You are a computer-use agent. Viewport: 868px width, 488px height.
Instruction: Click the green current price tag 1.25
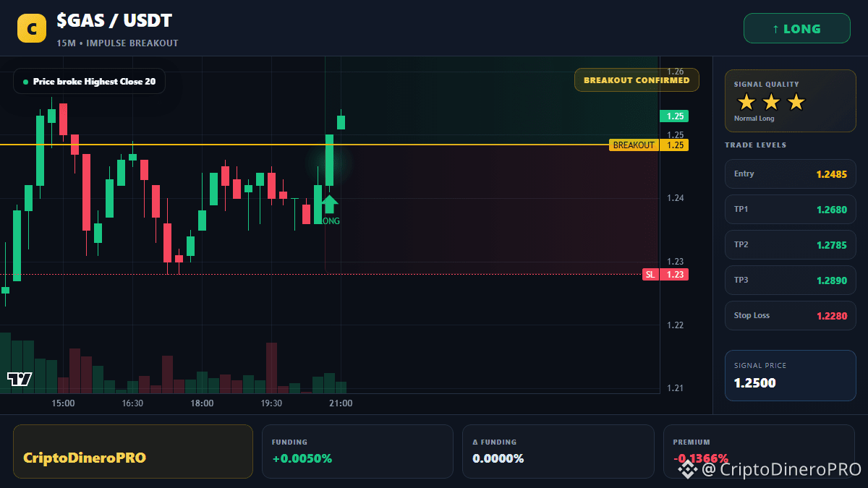[x=674, y=116]
